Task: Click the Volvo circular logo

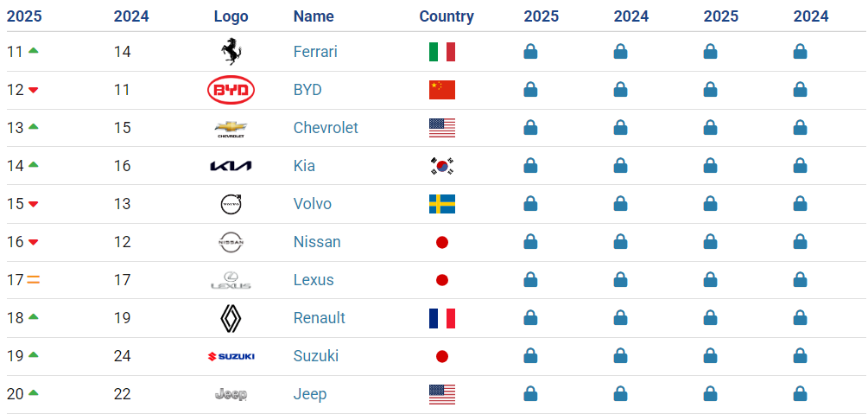Action: tap(231, 205)
